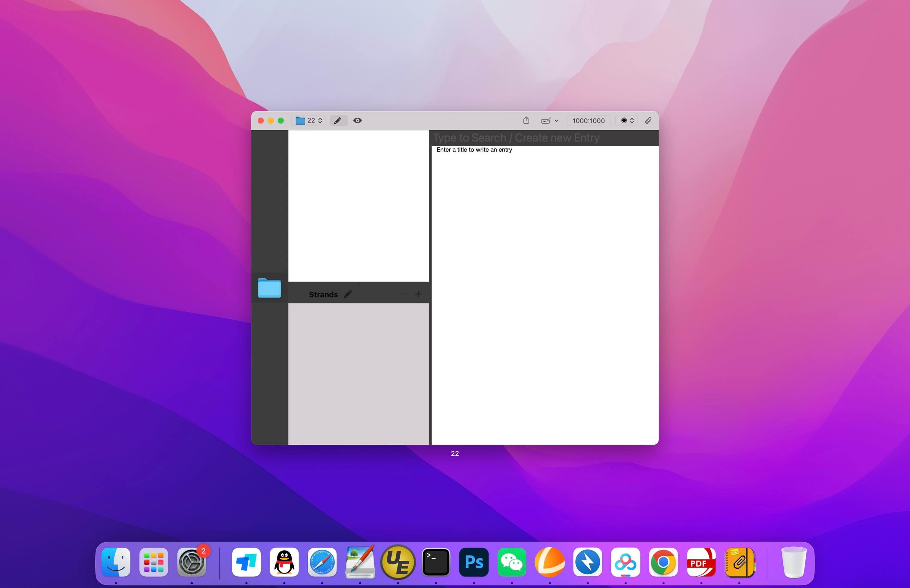Screen dimensions: 910x588
Task: Click the 1000:1000 ratio field
Action: [588, 121]
